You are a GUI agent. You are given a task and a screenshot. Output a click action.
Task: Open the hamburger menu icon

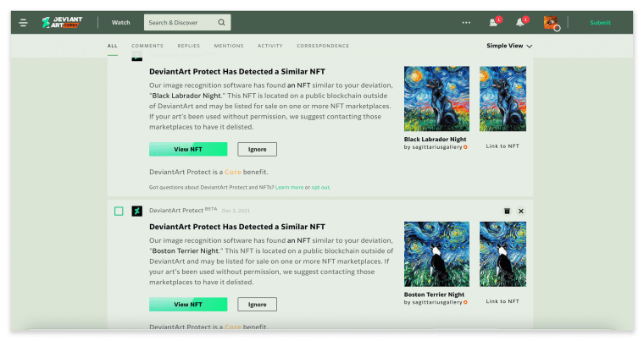pos(24,23)
